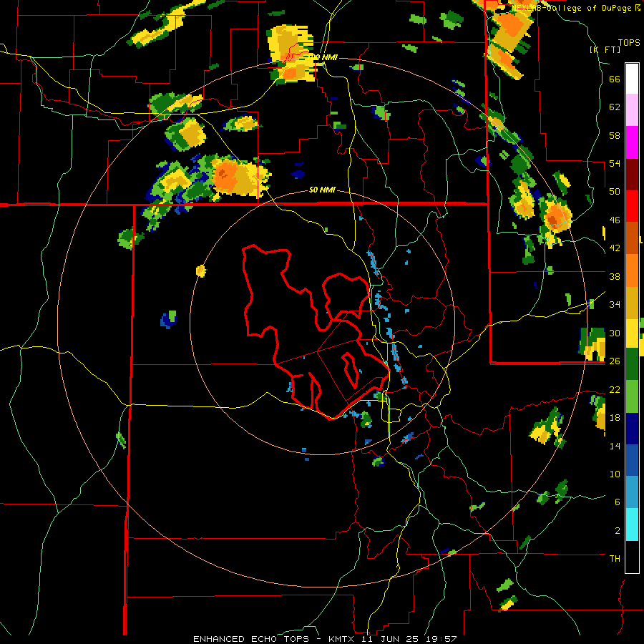
Task: Select the "100 NMI" outer range ring label
Action: [x=322, y=57]
